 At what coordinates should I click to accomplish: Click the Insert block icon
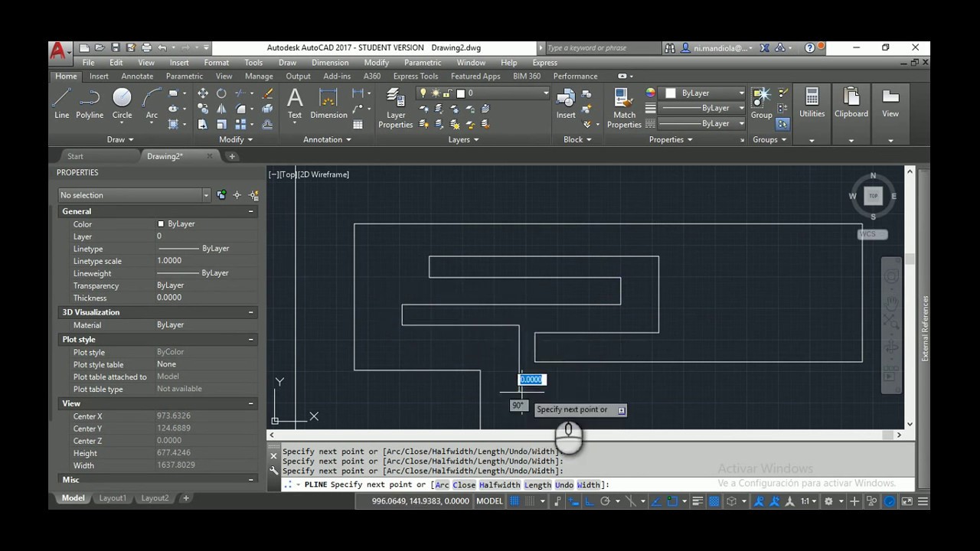(566, 103)
